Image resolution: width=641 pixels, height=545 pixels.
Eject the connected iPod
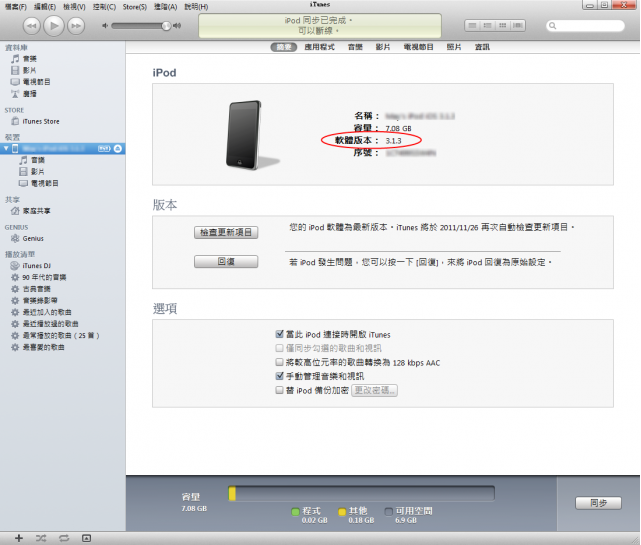(118, 148)
